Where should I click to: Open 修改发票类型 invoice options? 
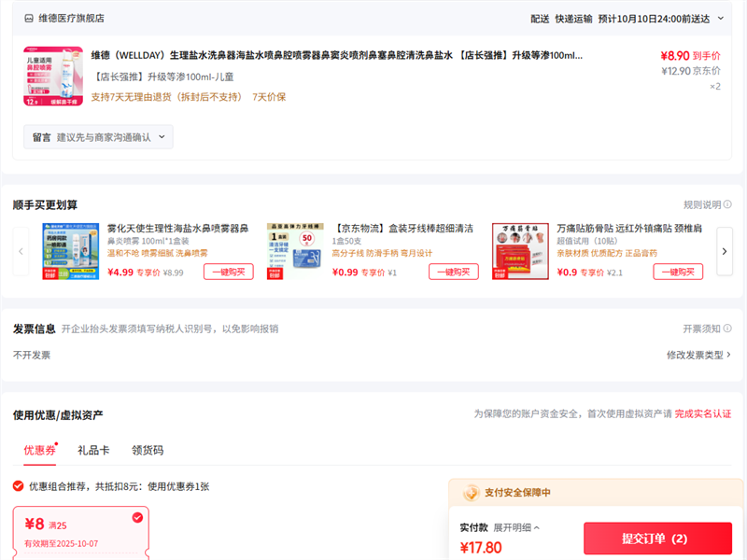[x=698, y=355]
